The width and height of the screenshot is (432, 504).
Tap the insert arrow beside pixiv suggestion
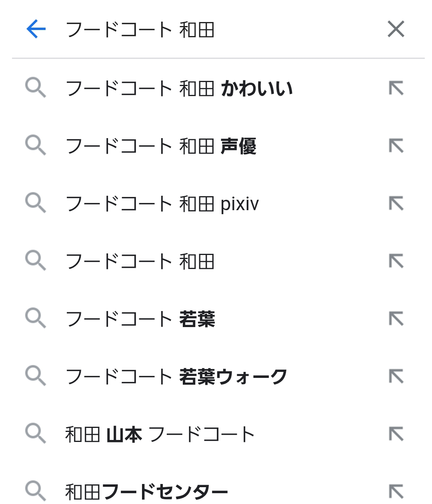pos(396,204)
